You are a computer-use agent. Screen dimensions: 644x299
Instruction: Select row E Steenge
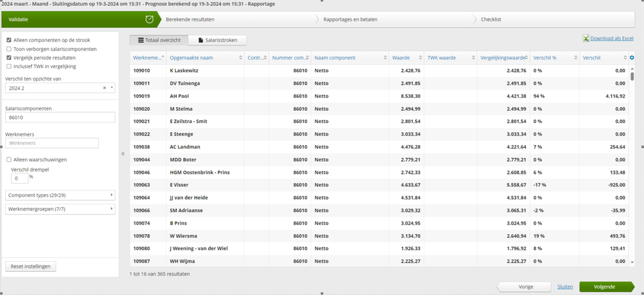(x=379, y=134)
